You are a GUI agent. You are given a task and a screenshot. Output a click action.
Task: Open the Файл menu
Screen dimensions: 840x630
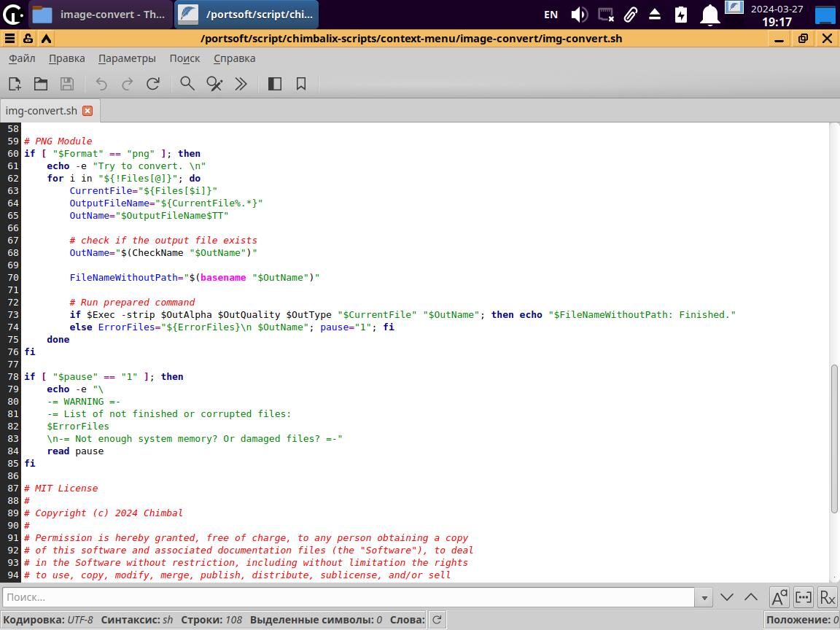tap(22, 58)
